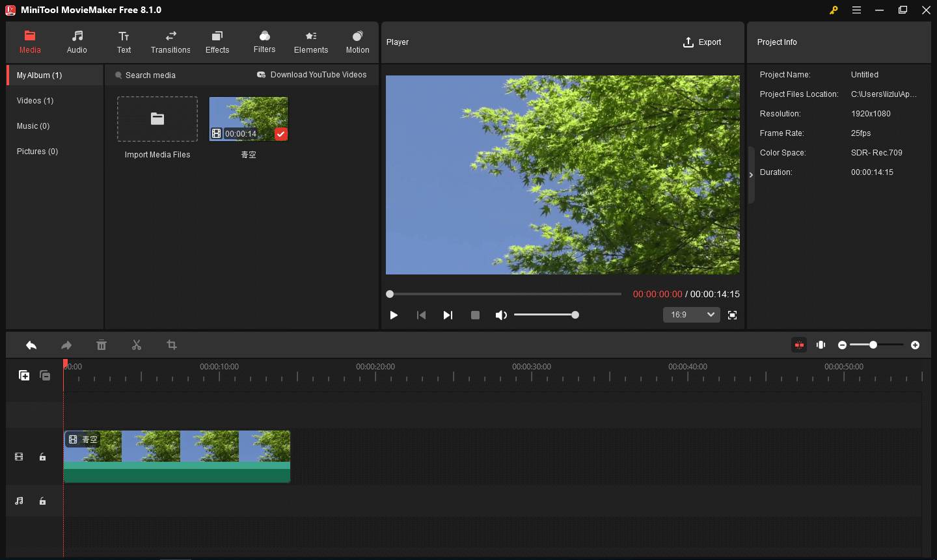The height and width of the screenshot is (560, 937).
Task: Click the red playhead marker on the timeline
Action: (x=65, y=364)
